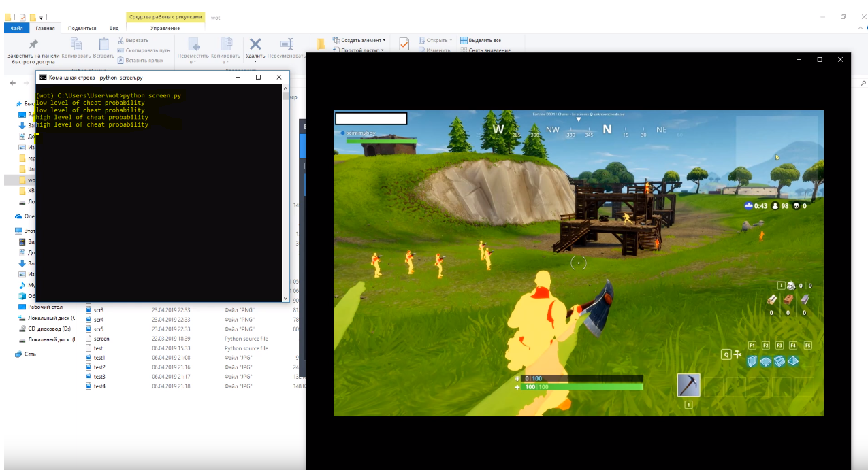The image size is (868, 470).
Task: Click the floor building piece icon (F2)
Action: 766,361
